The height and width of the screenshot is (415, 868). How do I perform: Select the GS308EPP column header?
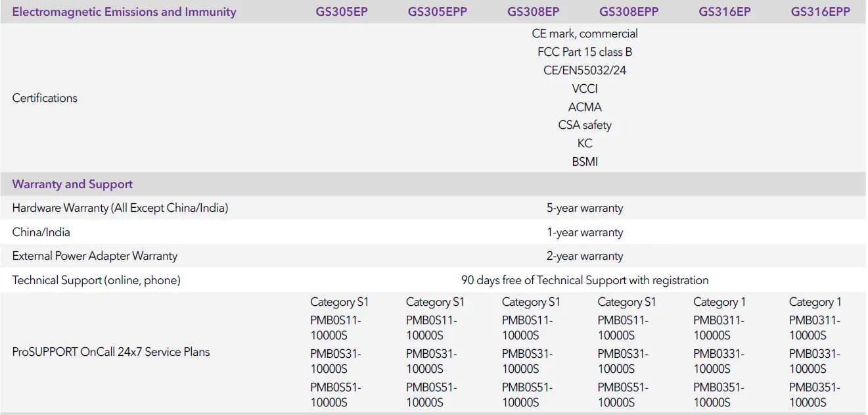pos(629,11)
